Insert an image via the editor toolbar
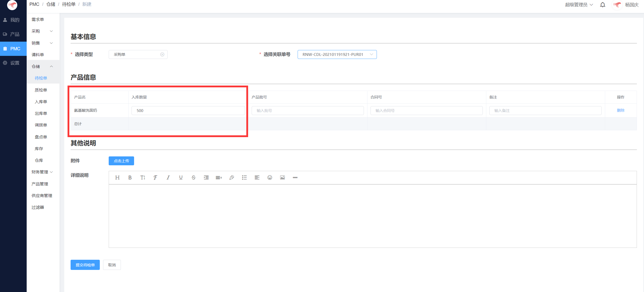 (282, 177)
